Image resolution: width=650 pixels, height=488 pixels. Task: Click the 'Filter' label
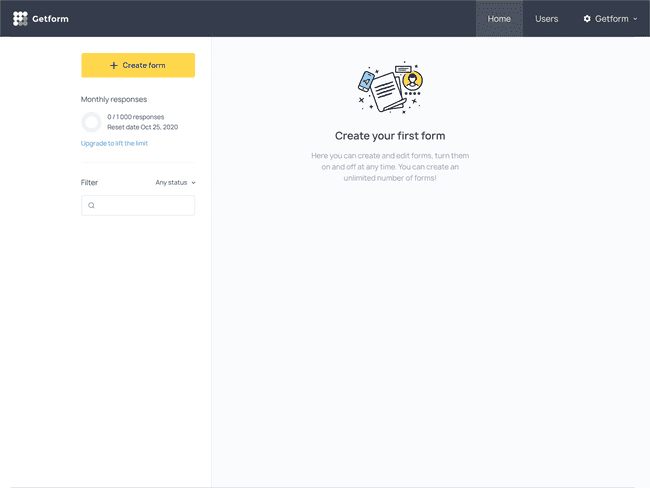(89, 182)
